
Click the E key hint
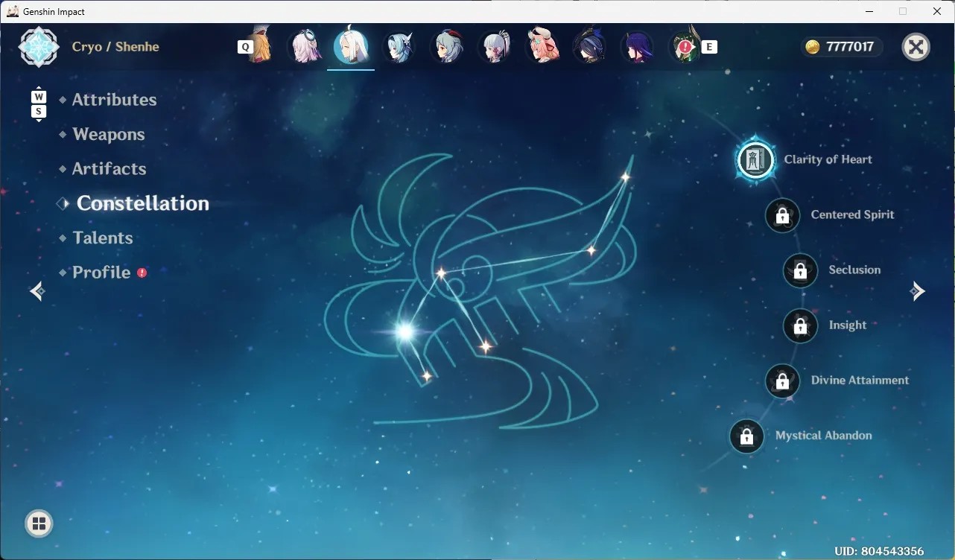709,47
